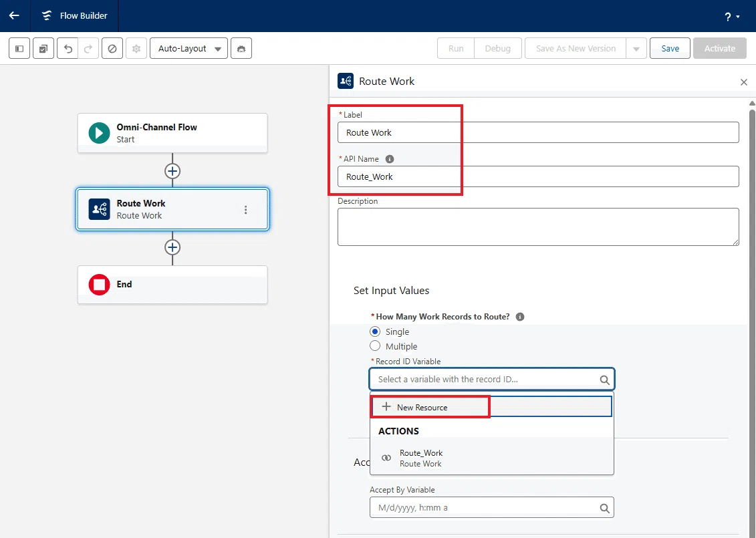This screenshot has width=756, height=538.
Task: Click into the Label field
Action: [538, 132]
